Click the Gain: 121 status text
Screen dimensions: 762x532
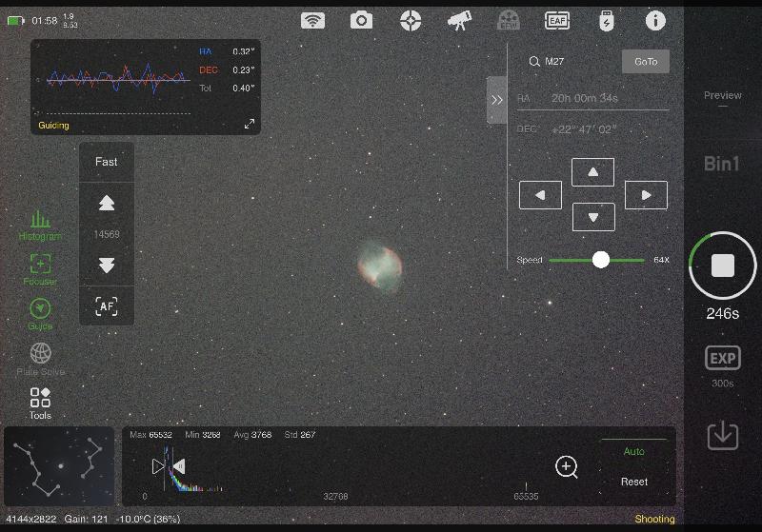point(86,519)
